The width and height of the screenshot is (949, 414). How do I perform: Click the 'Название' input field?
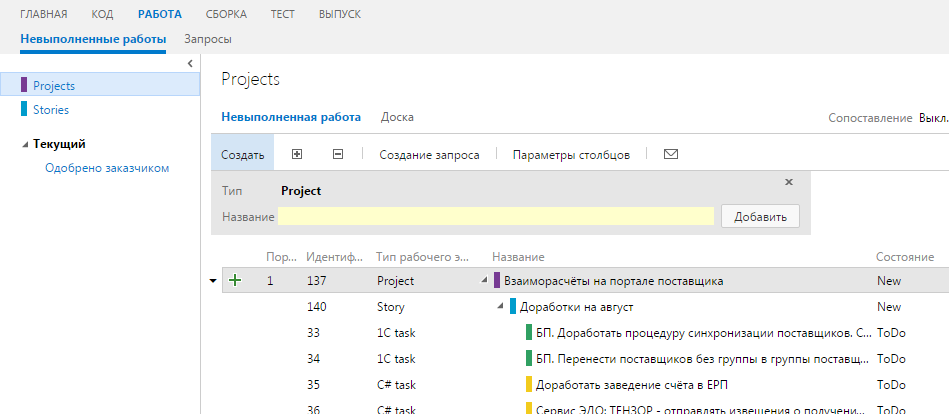coord(496,216)
